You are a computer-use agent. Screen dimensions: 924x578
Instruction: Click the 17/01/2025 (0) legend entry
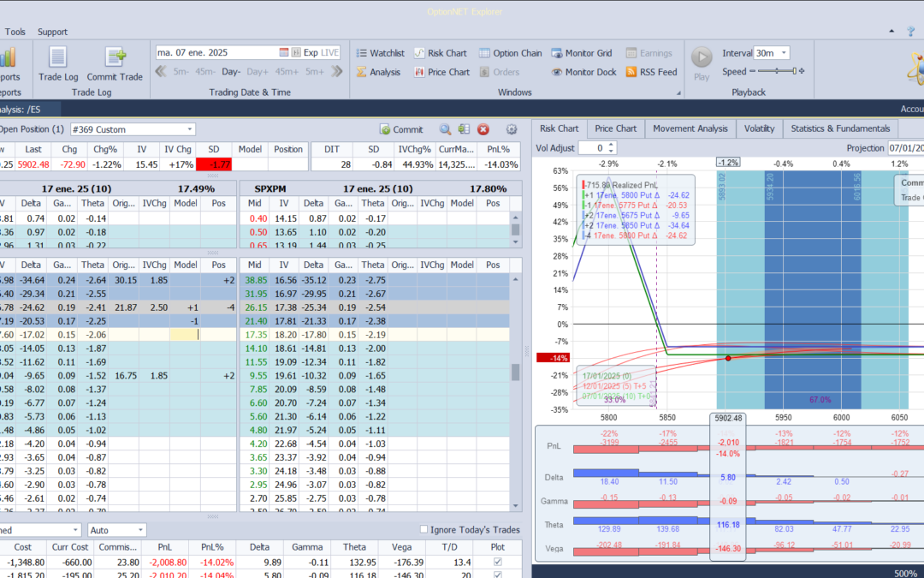[x=607, y=376]
